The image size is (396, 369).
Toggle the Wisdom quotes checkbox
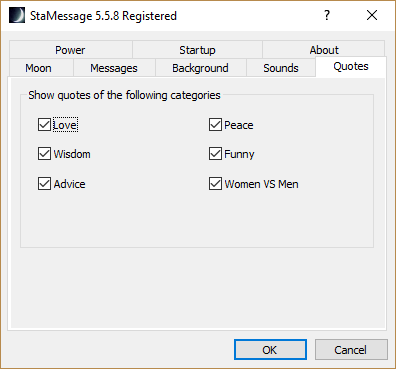[44, 154]
